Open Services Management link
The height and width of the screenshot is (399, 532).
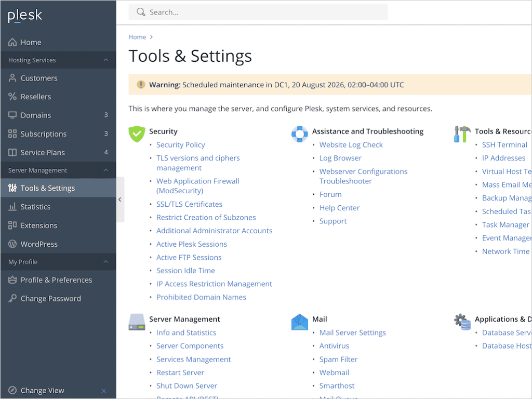point(193,360)
